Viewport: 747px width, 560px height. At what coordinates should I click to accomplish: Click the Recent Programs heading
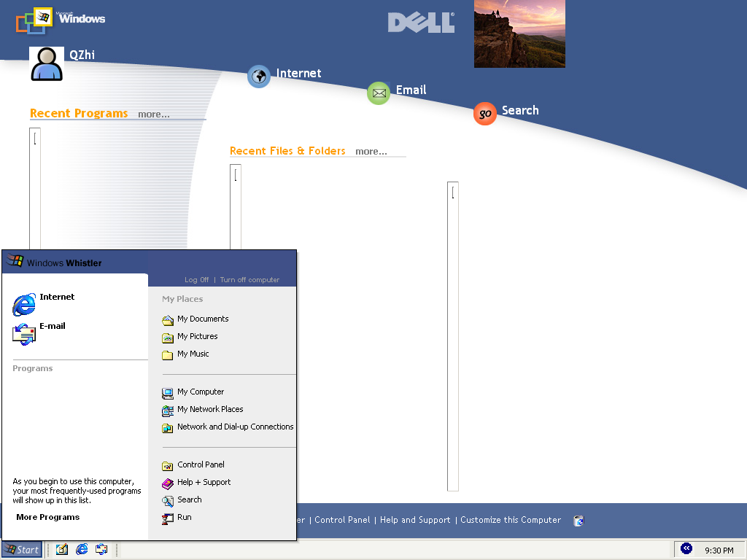79,113
